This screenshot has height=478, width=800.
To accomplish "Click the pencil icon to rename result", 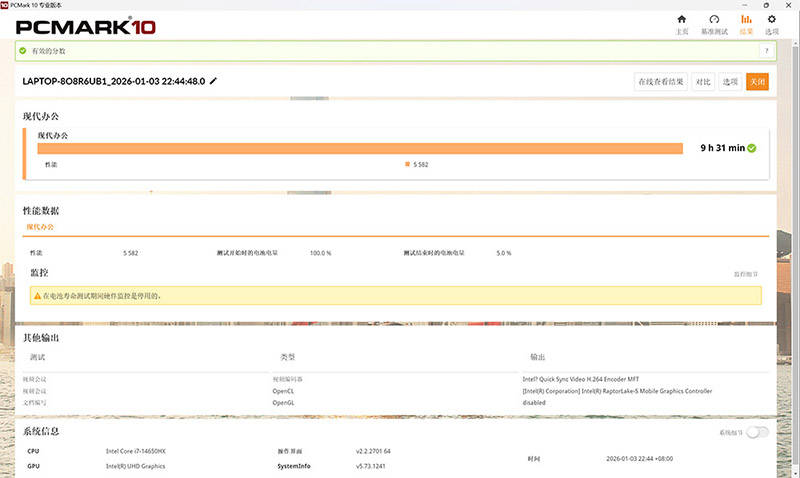I will (213, 81).
